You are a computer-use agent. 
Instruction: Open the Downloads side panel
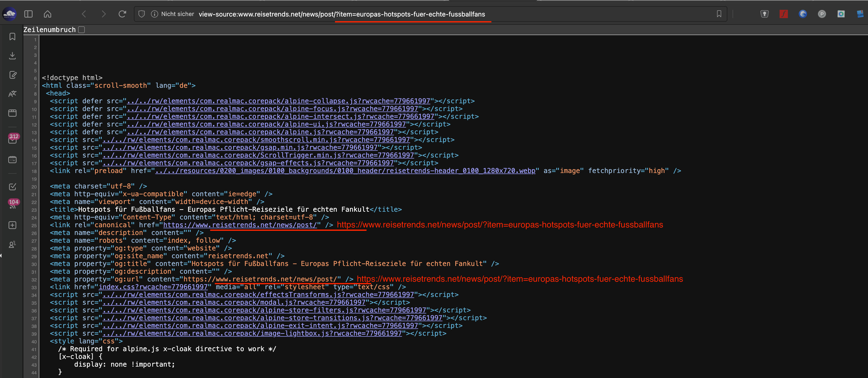click(12, 56)
